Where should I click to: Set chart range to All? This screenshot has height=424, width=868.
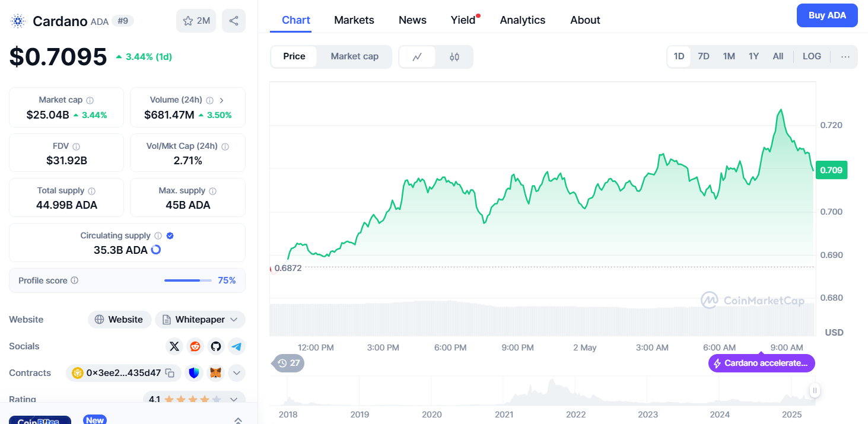(x=778, y=56)
